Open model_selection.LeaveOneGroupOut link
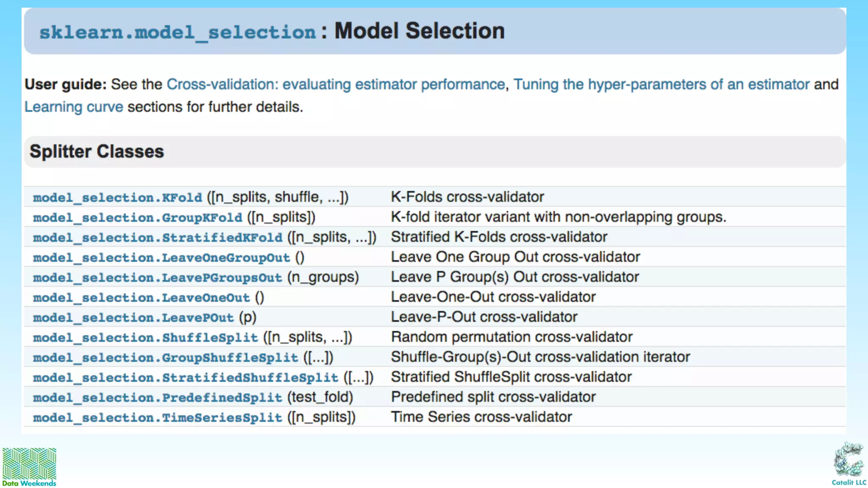Image resolution: width=868 pixels, height=488 pixels. 161,258
